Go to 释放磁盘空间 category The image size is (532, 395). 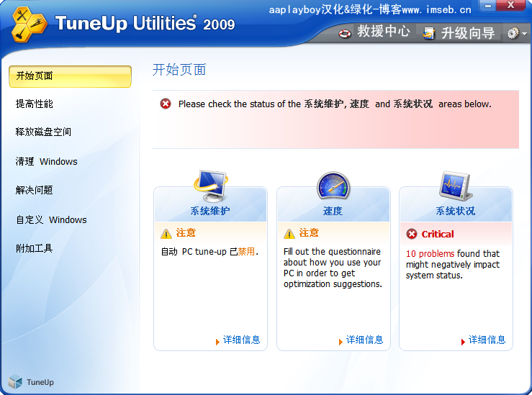[43, 132]
